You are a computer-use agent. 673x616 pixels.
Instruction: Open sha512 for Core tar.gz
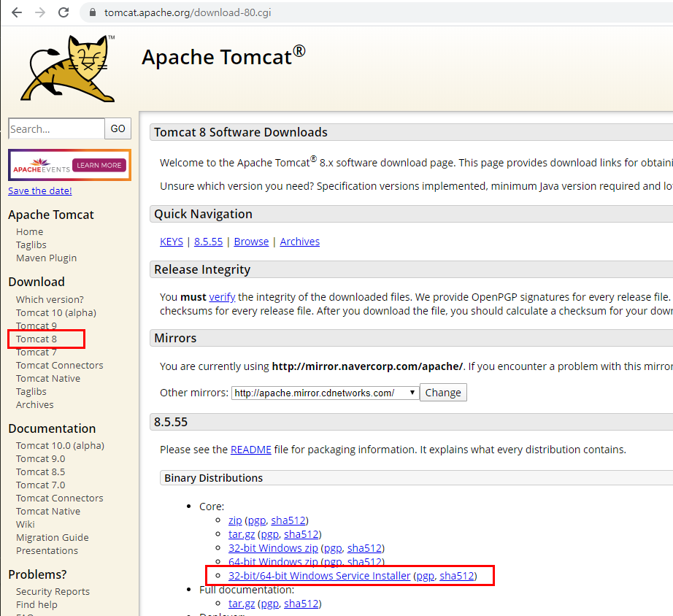tap(301, 534)
